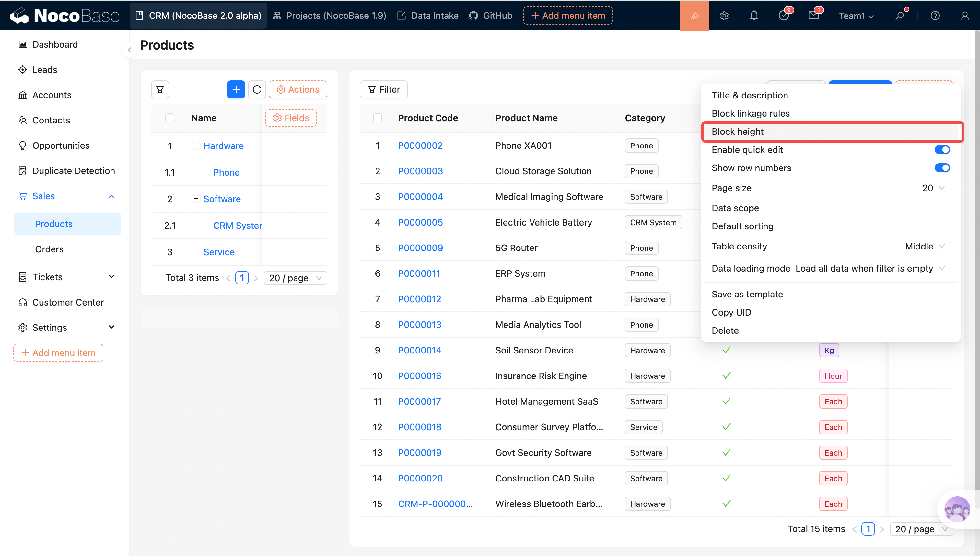Open the system settings gear icon
Viewport: 980px width, 556px height.
pos(724,16)
